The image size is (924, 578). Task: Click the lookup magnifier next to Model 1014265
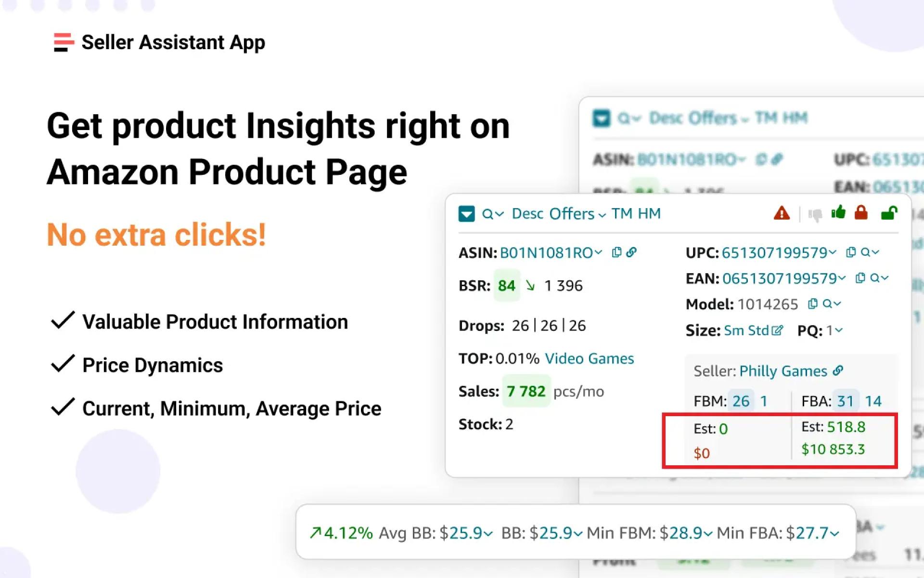coord(827,303)
